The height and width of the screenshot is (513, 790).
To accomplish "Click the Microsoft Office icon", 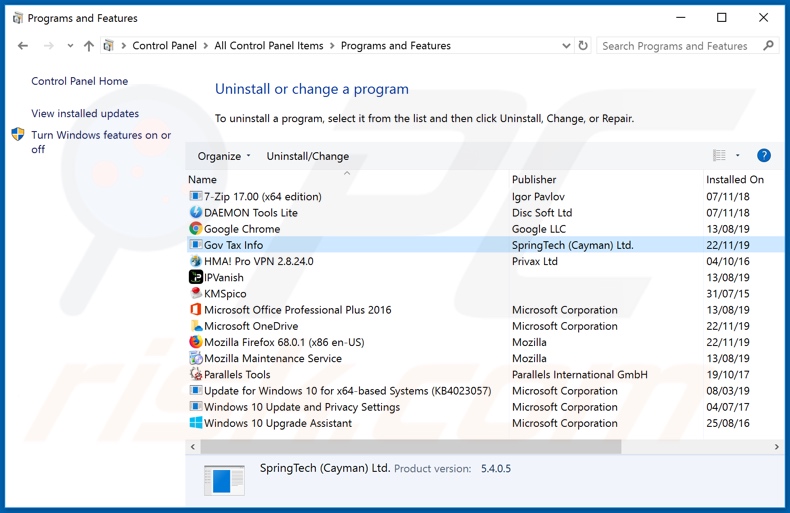I will click(195, 309).
